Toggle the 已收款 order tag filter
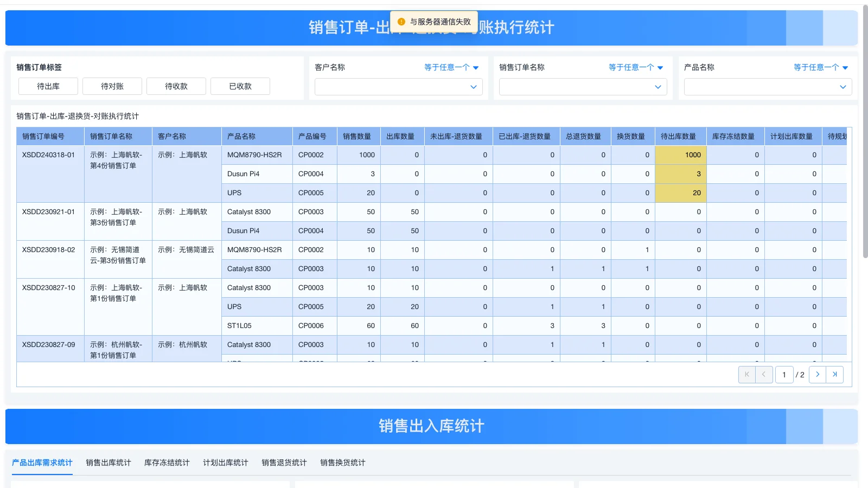Image resolution: width=868 pixels, height=488 pixels. (240, 86)
